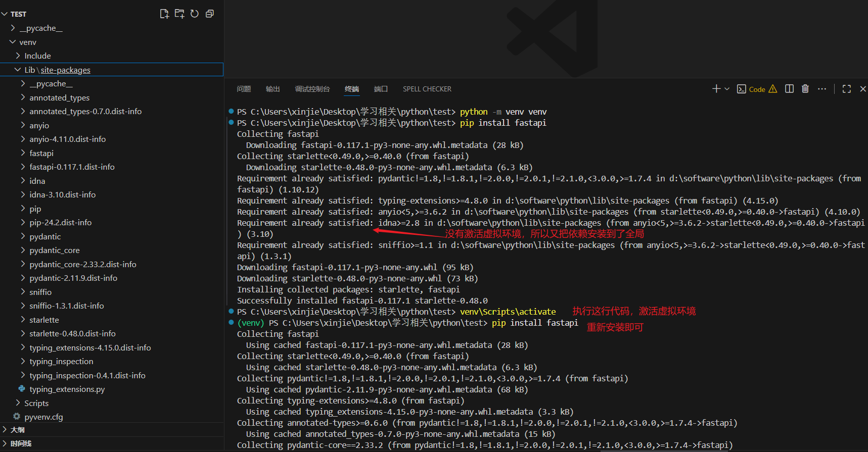Click the New Folder icon in explorer

pos(179,14)
